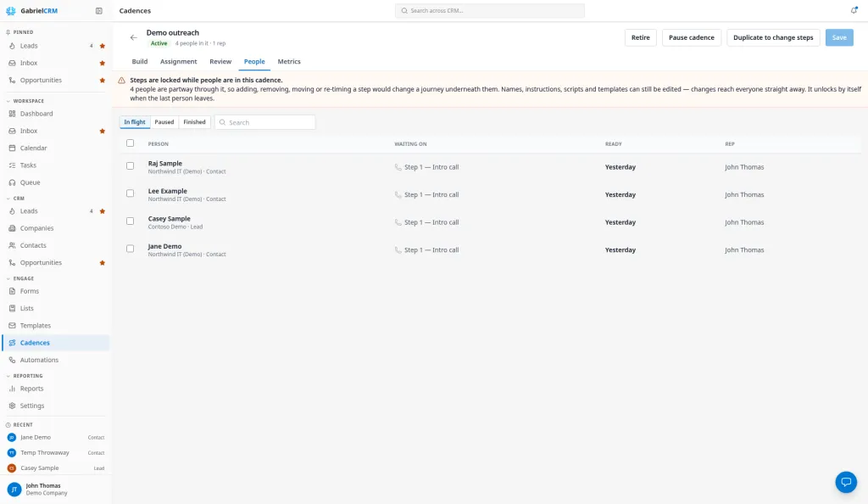The image size is (868, 504).
Task: Click Pinned Inbox star icon
Action: point(103,63)
